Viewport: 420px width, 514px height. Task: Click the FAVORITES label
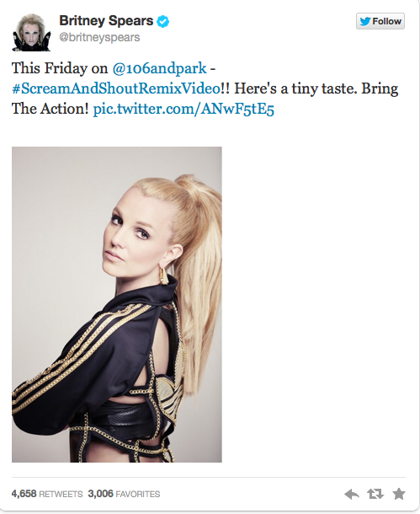[x=138, y=494]
